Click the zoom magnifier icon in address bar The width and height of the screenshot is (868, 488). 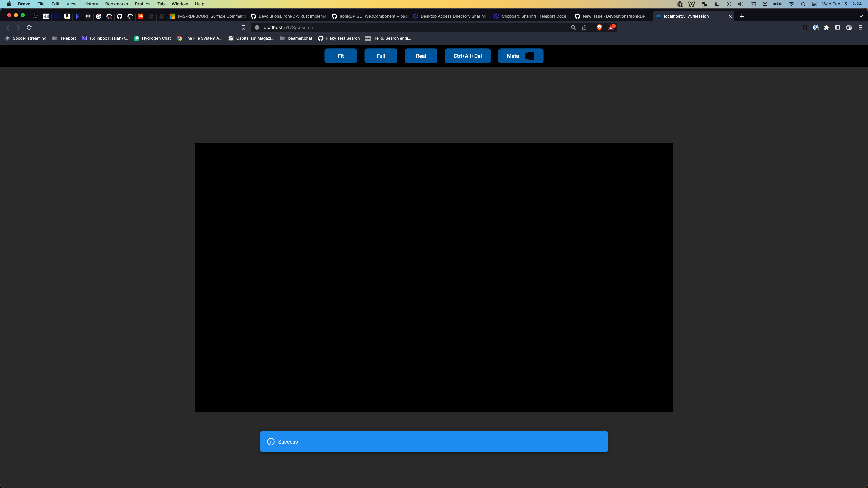coord(573,28)
